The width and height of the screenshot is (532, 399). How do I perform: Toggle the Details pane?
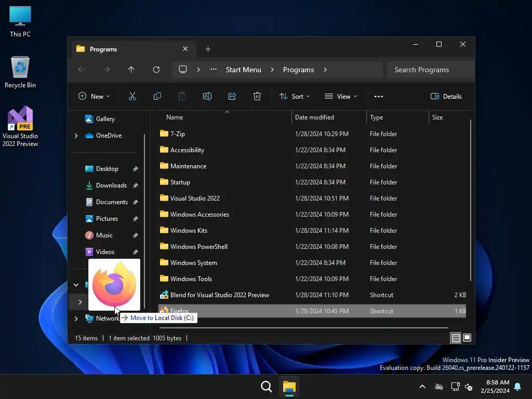[446, 96]
